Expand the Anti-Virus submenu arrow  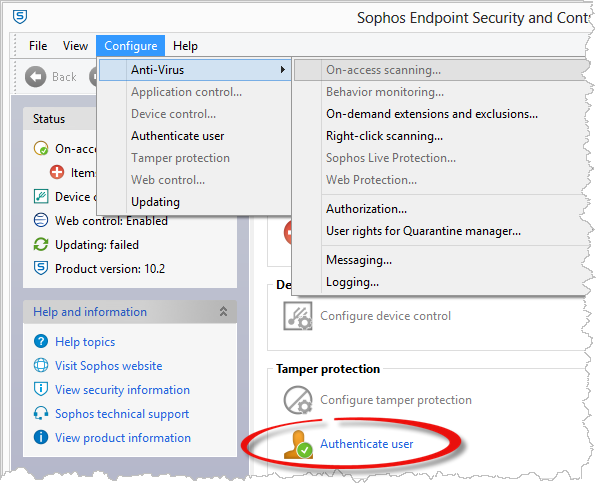(x=282, y=70)
